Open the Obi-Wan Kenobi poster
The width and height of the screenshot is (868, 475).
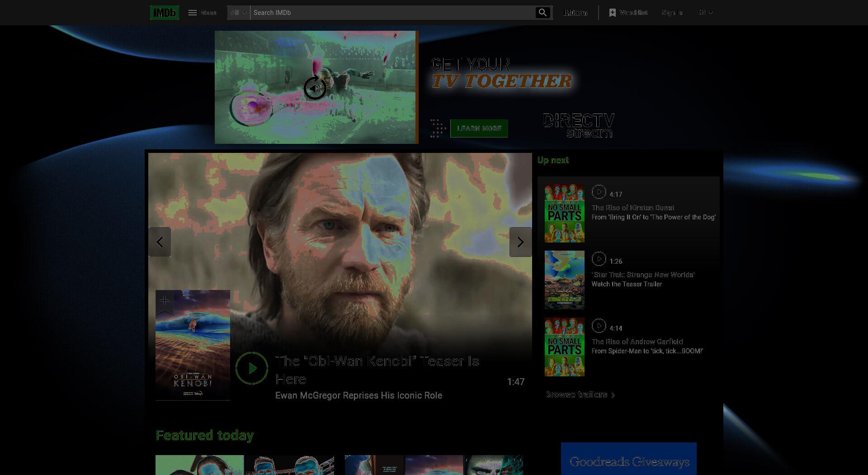[193, 345]
